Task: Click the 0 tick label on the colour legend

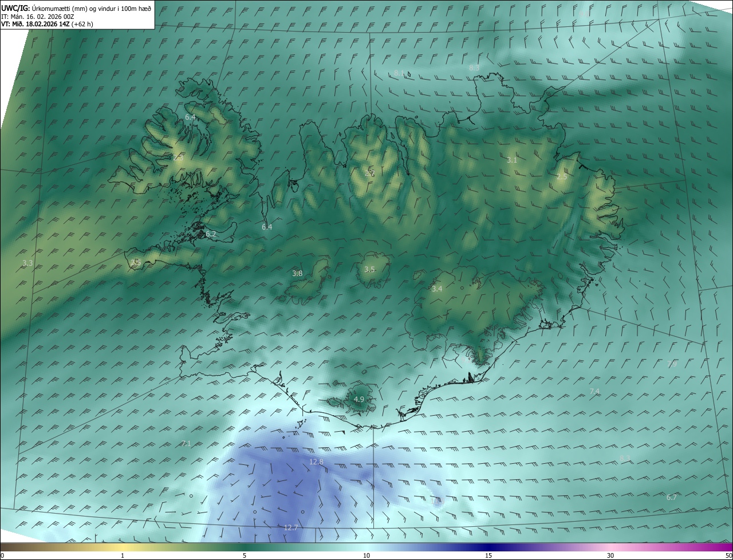Action: pos(2,555)
